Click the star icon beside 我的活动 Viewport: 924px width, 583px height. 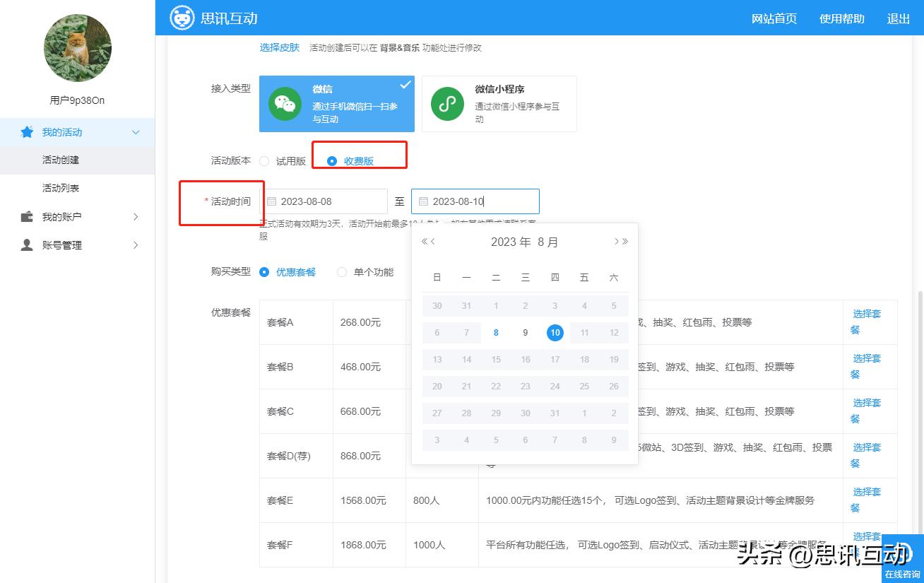click(x=26, y=132)
